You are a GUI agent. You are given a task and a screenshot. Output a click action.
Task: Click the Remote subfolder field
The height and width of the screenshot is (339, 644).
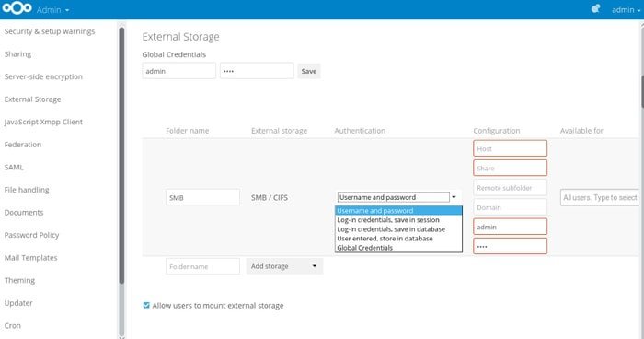pos(510,188)
